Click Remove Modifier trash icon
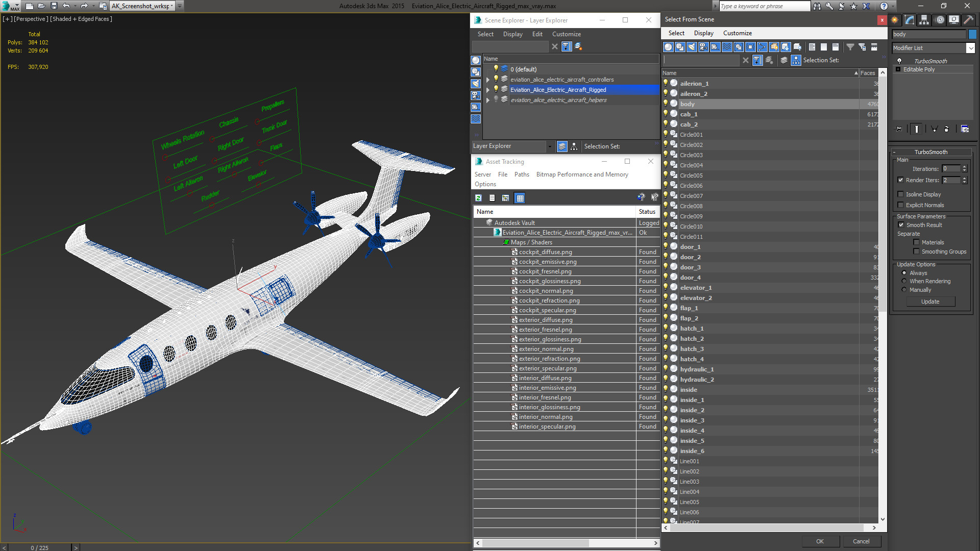Viewport: 980px width, 551px height. click(946, 129)
